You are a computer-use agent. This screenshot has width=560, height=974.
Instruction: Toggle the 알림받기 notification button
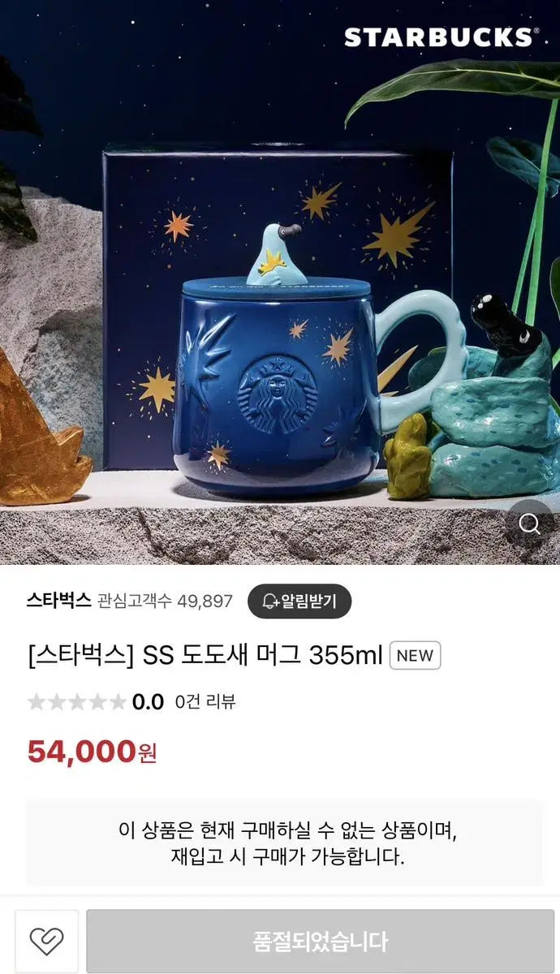point(299,601)
